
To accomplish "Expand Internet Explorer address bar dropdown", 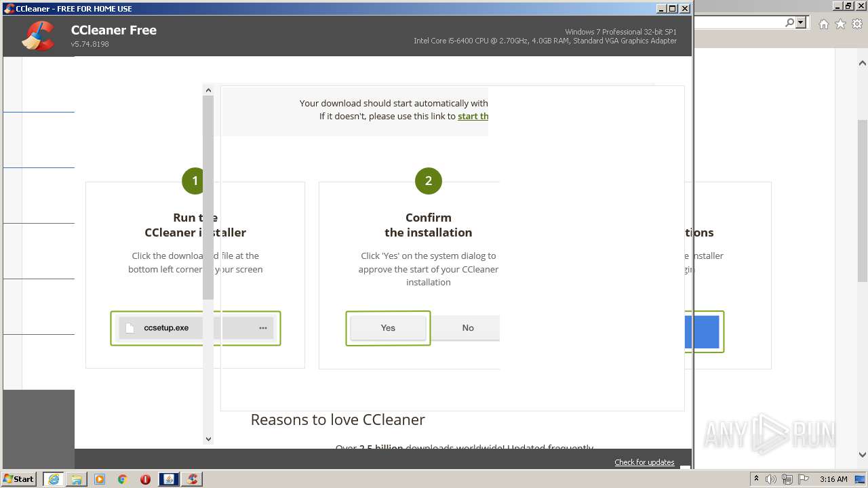I will 801,23.
